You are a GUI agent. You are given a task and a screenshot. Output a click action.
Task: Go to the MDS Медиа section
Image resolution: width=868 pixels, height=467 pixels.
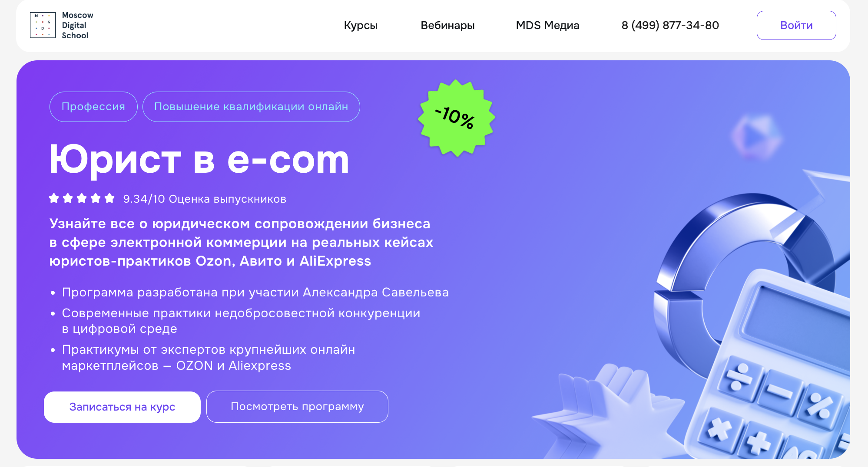point(547,25)
